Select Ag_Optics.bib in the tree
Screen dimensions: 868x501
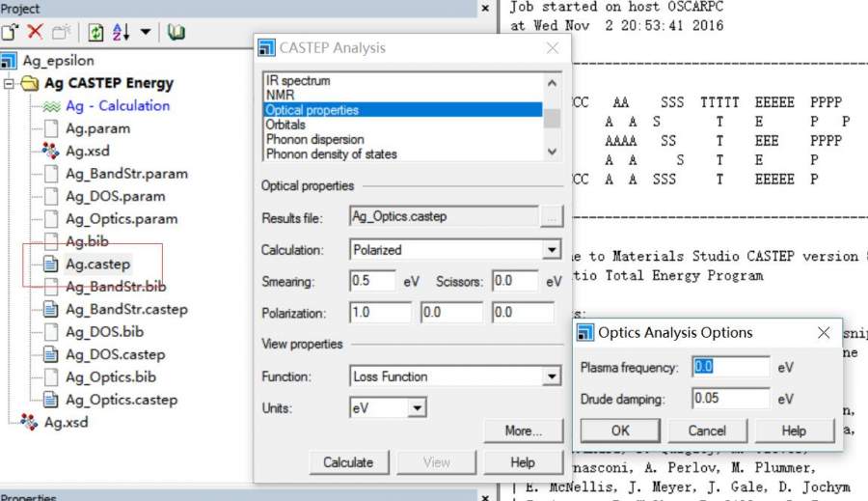coord(111,377)
